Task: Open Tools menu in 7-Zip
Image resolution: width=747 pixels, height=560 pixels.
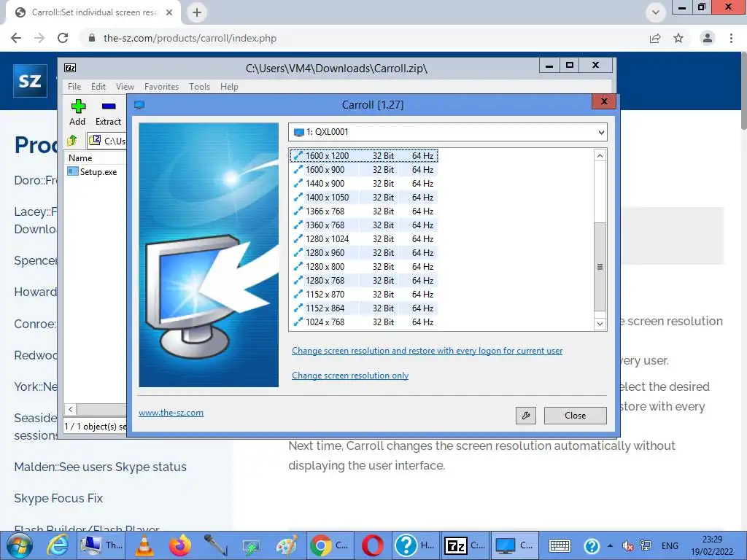Action: (199, 87)
